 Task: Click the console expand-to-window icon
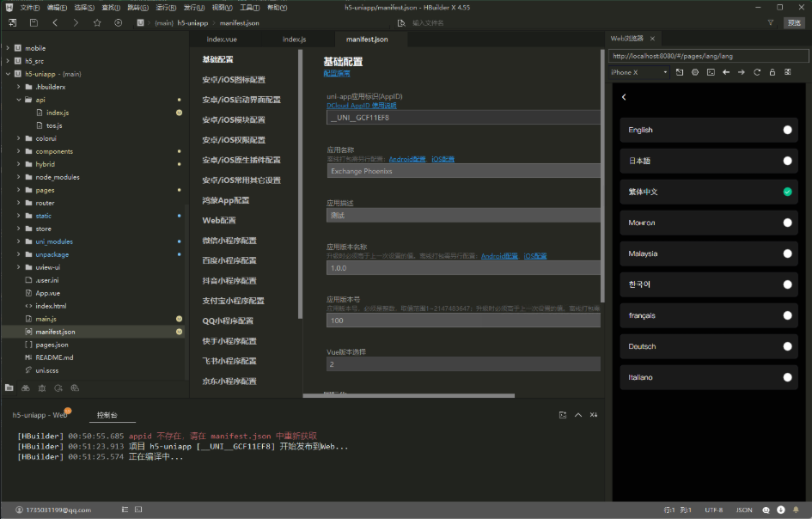[x=563, y=415]
